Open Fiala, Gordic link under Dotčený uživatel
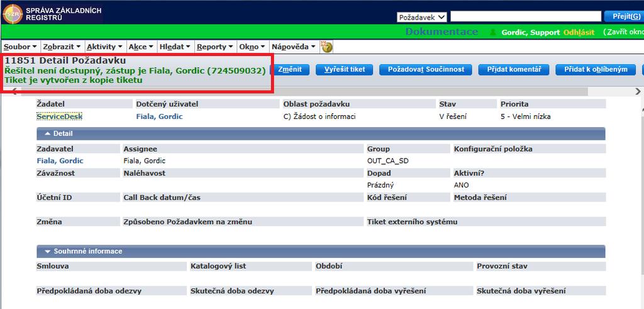 (x=159, y=116)
